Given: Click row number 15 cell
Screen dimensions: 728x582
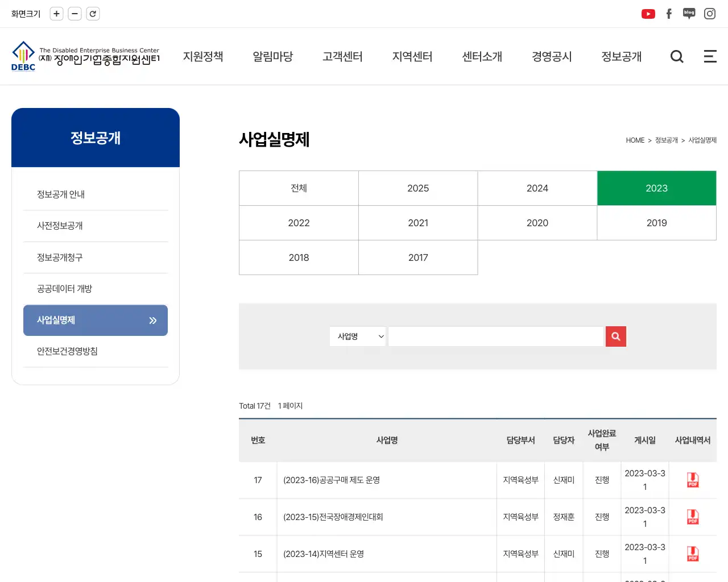Looking at the screenshot, I should click(x=258, y=554).
